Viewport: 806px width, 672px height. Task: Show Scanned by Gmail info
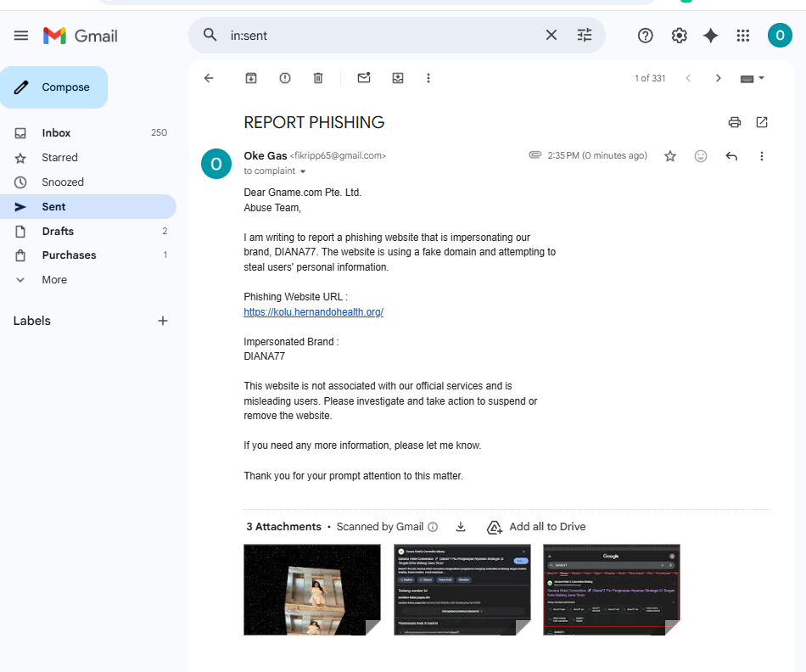[433, 527]
